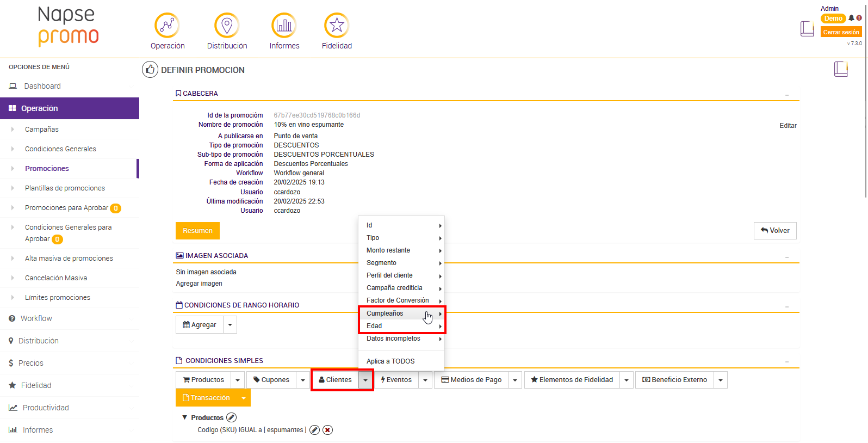Image resolution: width=868 pixels, height=443 pixels.
Task: Open the Transaccion dropdown arrow
Action: click(x=244, y=398)
